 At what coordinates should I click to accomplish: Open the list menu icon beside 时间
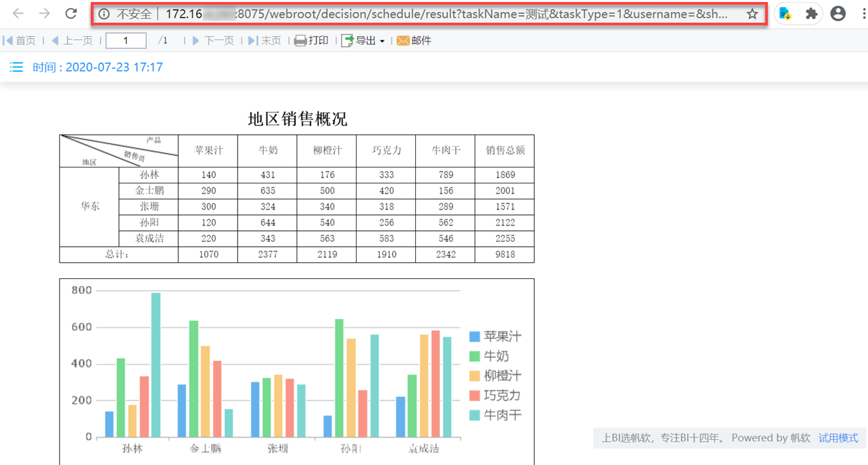click(17, 67)
